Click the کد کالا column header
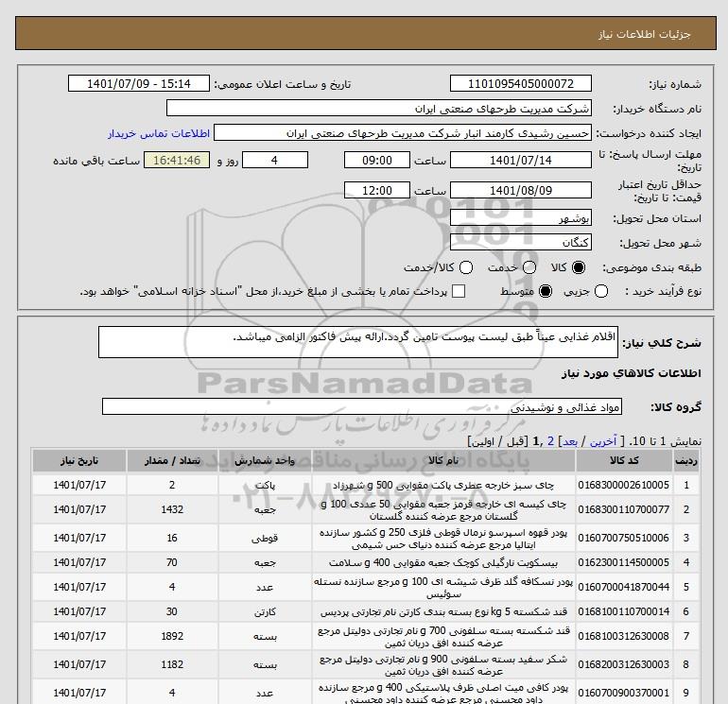The width and height of the screenshot is (728, 704). pyautogui.click(x=624, y=460)
